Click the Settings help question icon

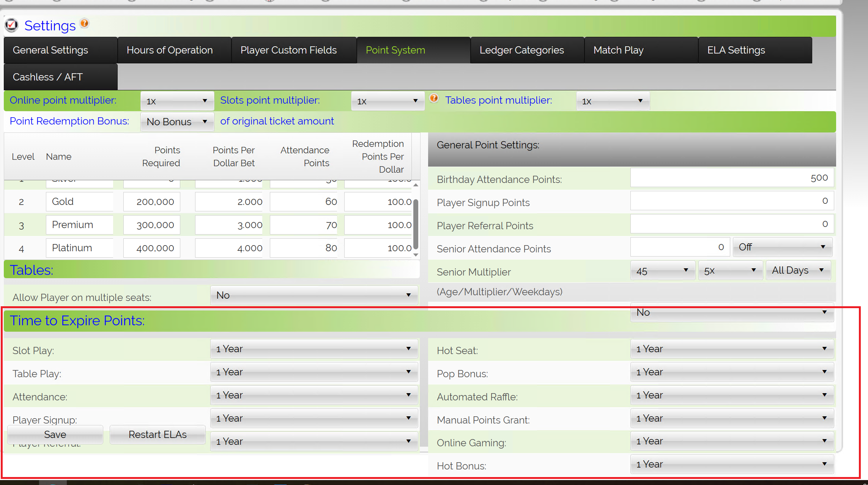(x=85, y=23)
